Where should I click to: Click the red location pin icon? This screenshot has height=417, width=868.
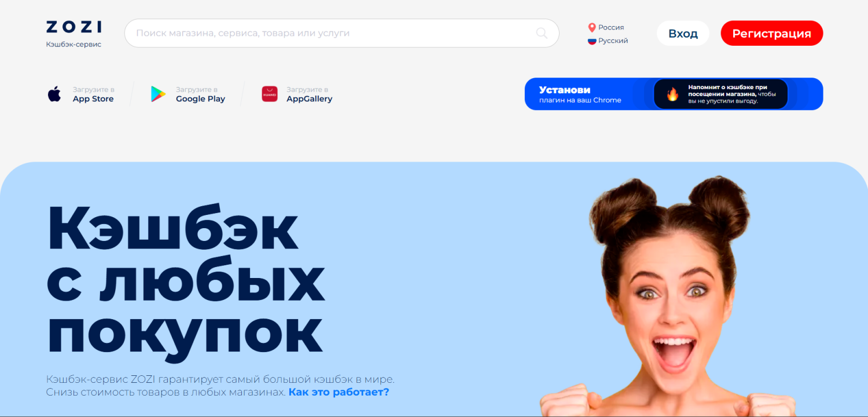592,27
